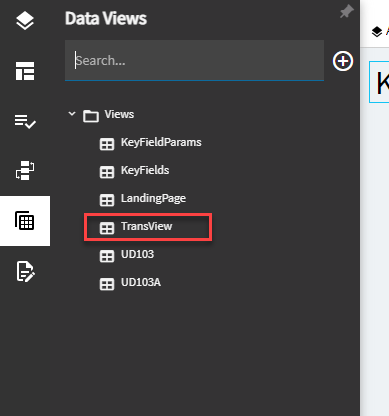Click the table icon beside KeyFieldParams
The image size is (389, 416).
click(x=107, y=144)
